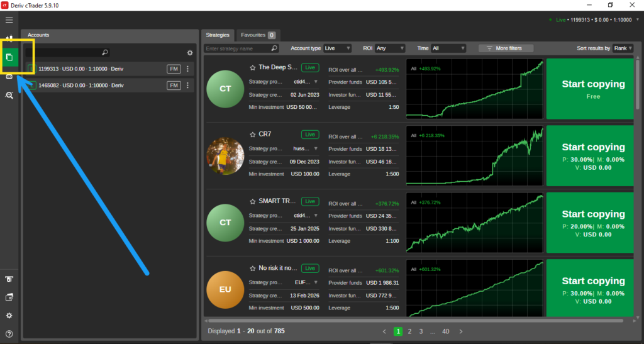This screenshot has height=344, width=644.
Task: Select the Accounts panel tab
Action: click(38, 35)
